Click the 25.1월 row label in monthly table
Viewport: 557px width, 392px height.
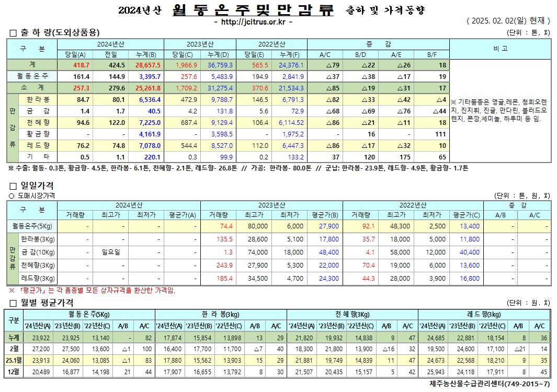click(x=13, y=360)
